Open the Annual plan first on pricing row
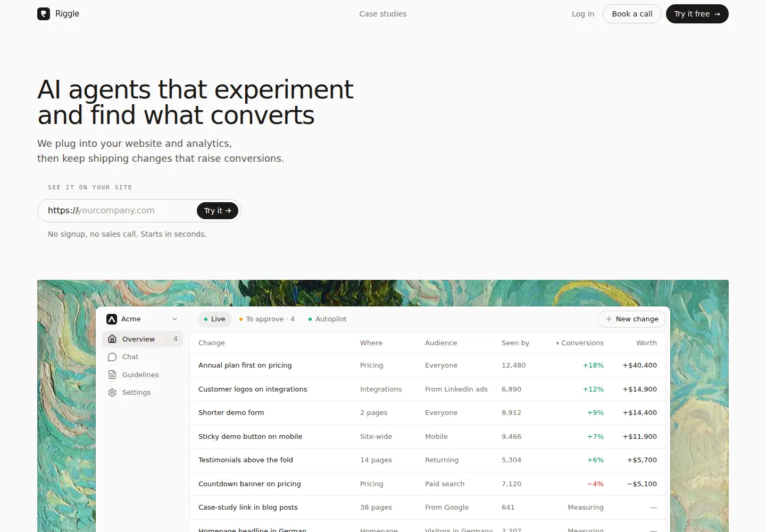The width and height of the screenshot is (766, 532). 428,365
